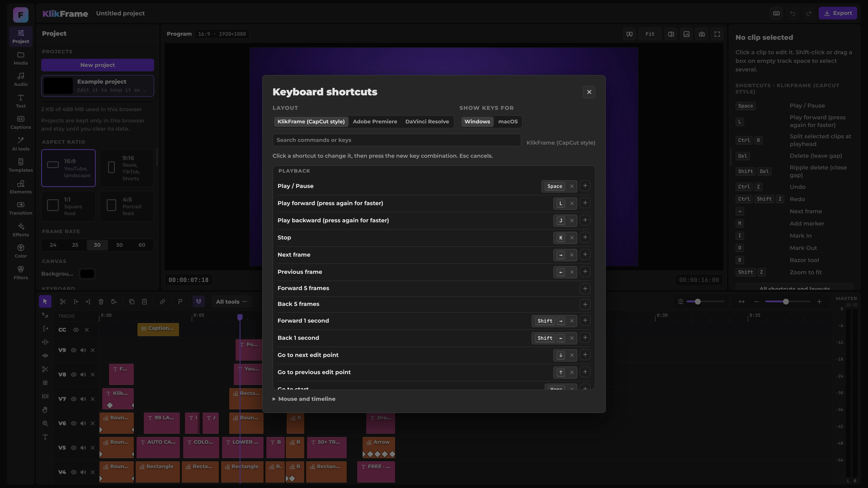Select 60 frame rate option

[x=142, y=245]
